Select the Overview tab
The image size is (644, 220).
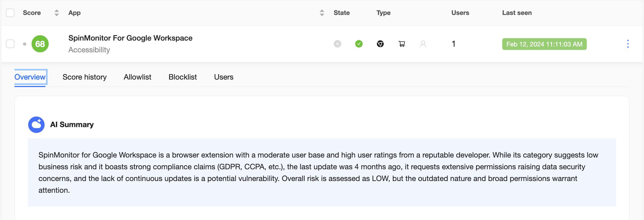[x=30, y=77]
